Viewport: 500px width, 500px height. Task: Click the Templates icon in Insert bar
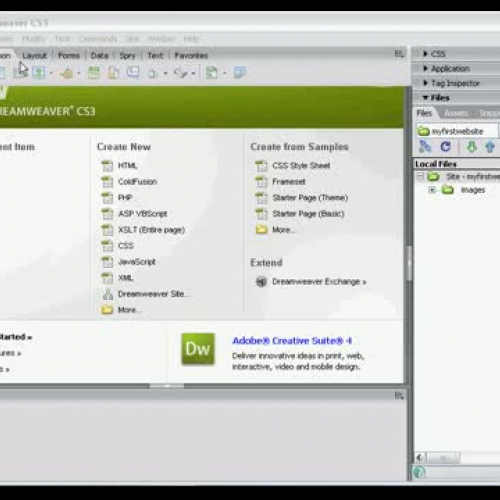212,73
